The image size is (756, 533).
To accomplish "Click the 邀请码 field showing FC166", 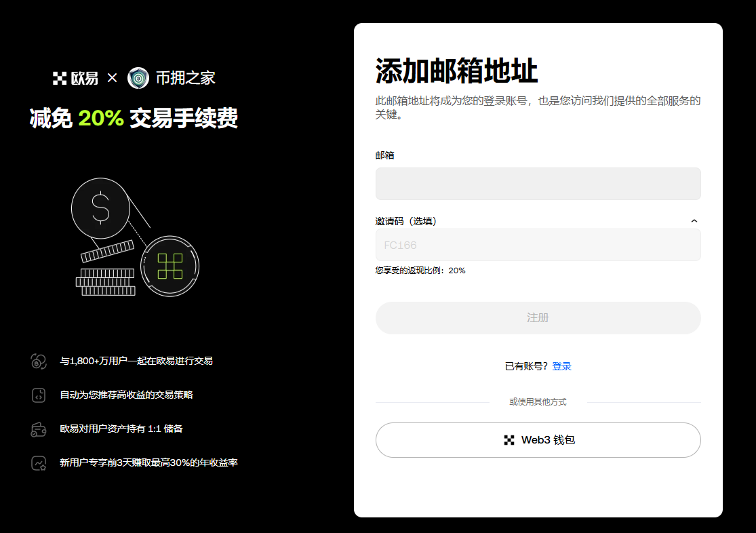I will (538, 245).
